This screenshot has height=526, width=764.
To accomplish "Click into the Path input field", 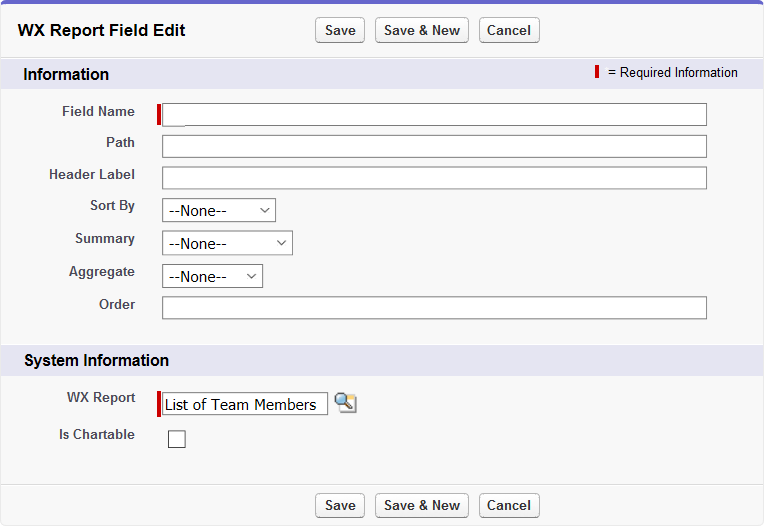I will tap(434, 146).
